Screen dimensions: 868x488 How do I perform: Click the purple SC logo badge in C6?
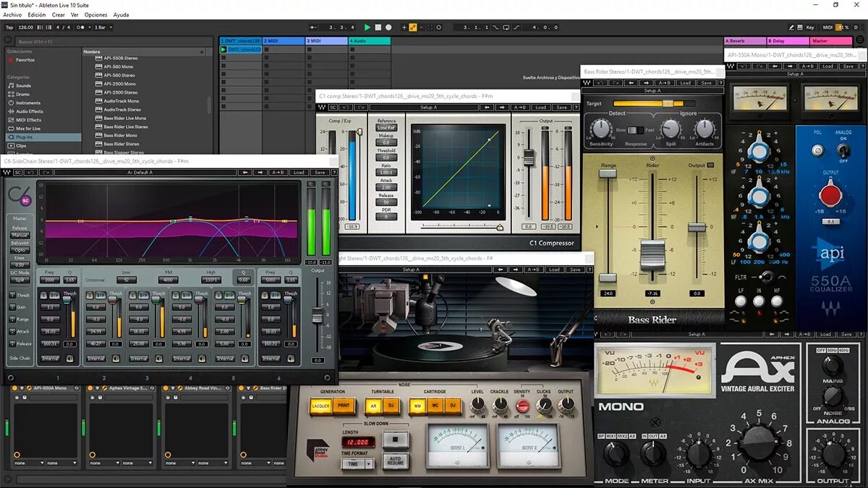pos(25,200)
